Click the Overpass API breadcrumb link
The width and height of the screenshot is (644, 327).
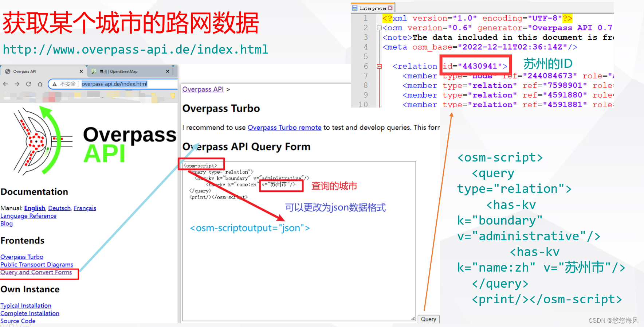pos(203,89)
